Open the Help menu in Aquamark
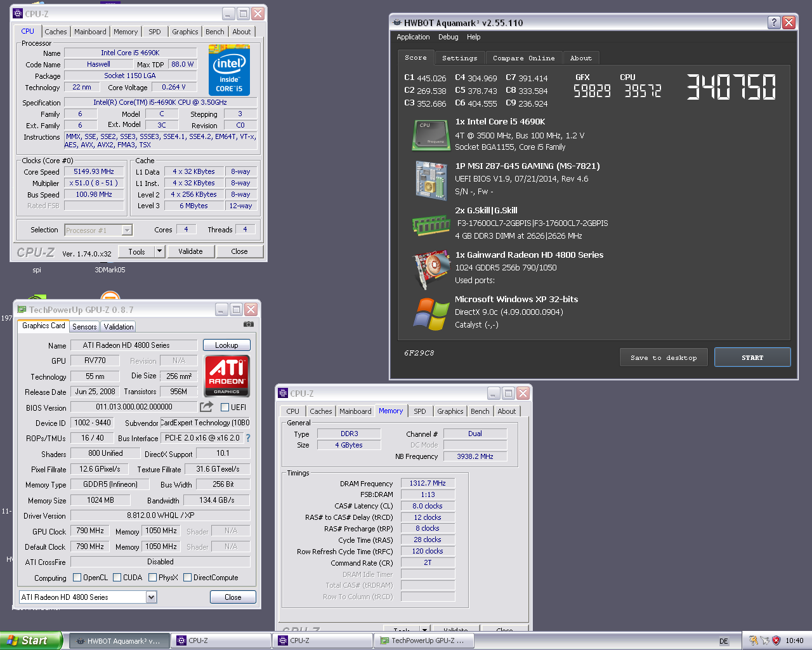The image size is (812, 650). (474, 37)
